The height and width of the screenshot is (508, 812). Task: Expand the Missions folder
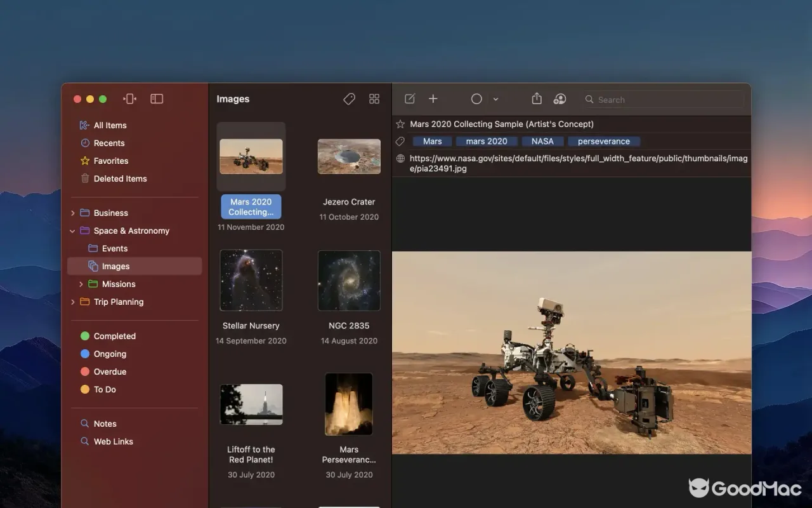tap(81, 284)
